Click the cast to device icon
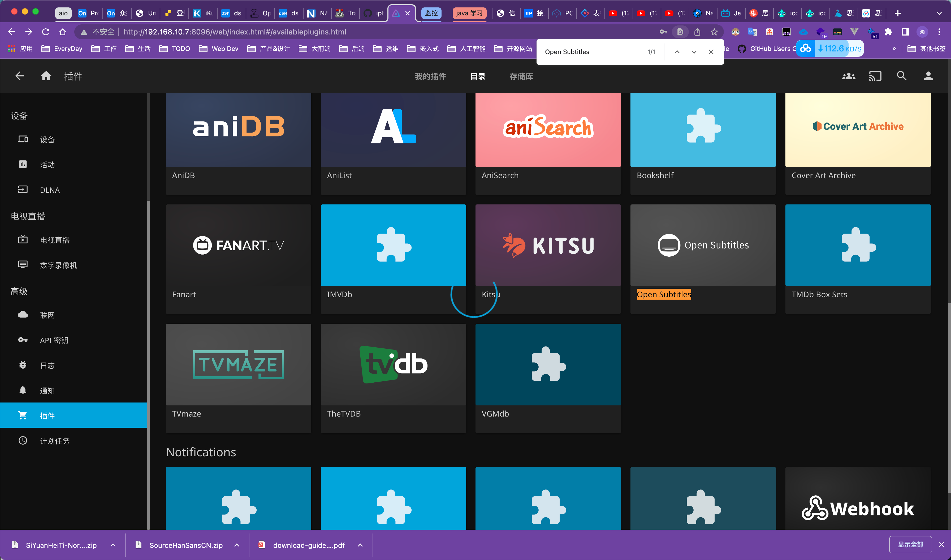The width and height of the screenshot is (951, 560). 875,76
